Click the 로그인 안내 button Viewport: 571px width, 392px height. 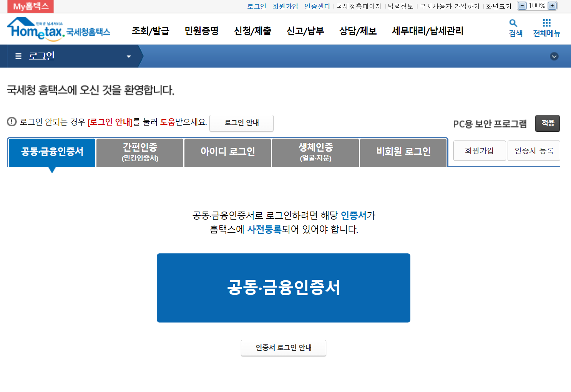241,123
